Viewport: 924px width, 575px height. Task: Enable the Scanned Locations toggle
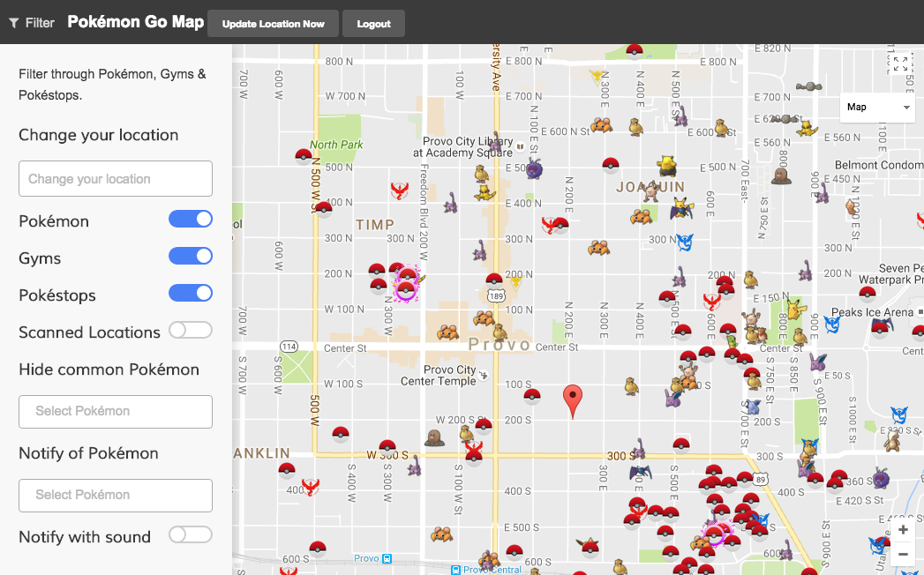(191, 331)
